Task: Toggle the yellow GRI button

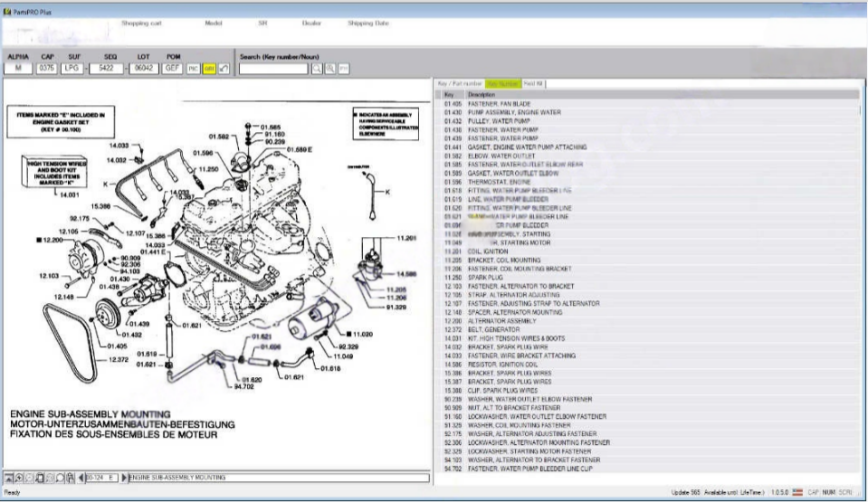Action: click(209, 69)
